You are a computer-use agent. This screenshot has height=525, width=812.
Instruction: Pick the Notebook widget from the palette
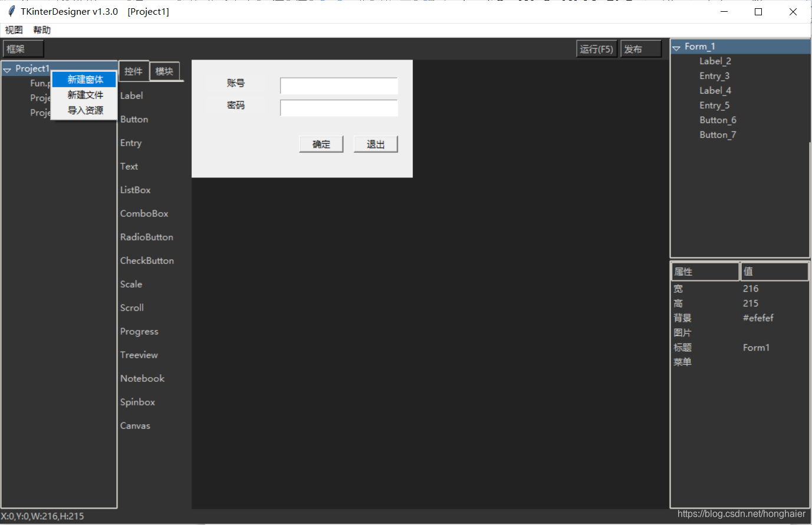(x=142, y=378)
